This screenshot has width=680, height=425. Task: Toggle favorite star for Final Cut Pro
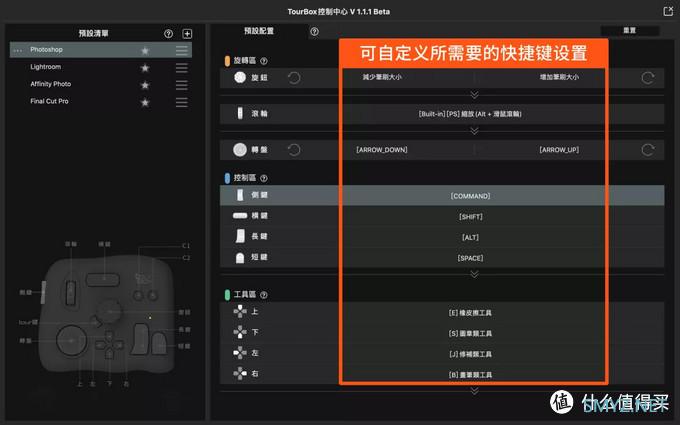point(145,102)
